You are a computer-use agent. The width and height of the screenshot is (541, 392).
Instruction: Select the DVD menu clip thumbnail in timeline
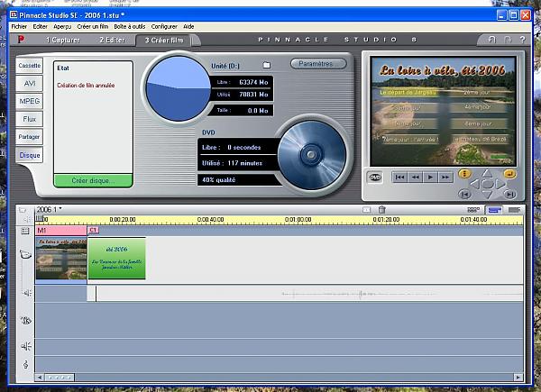(61, 258)
